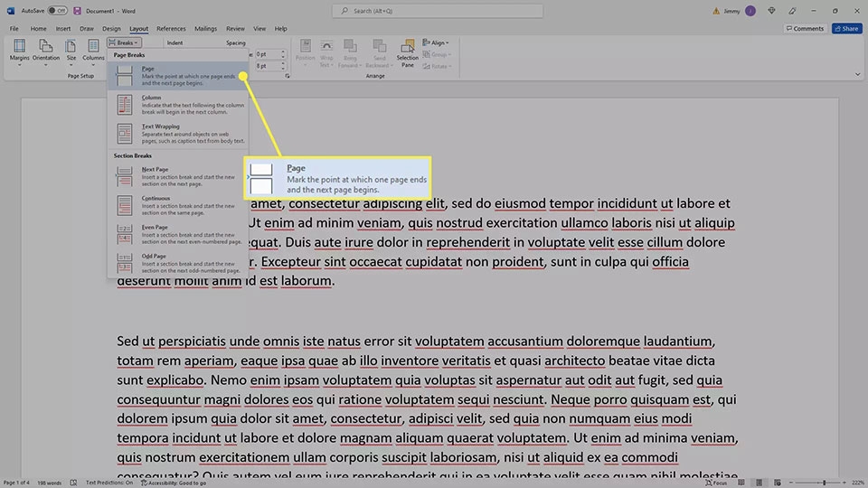
Task: Collapse the Breaks dropdown
Action: (124, 42)
